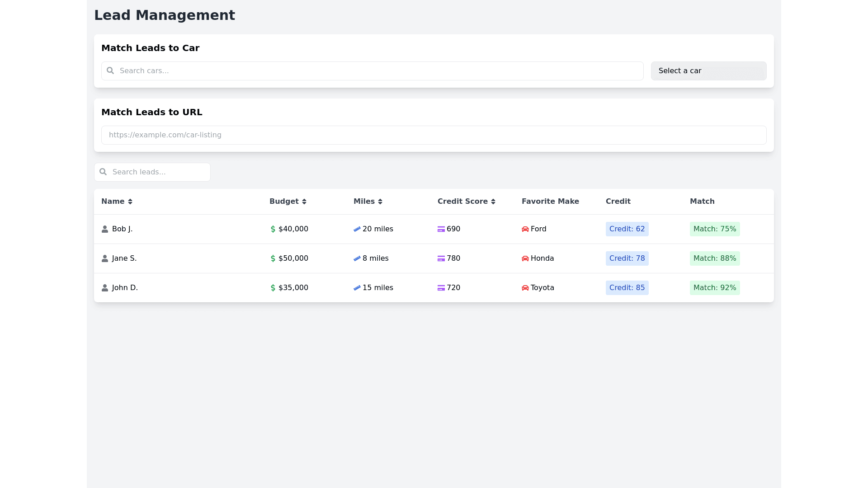Sort leads by Credit Score column
The width and height of the screenshot is (868, 488).
[466, 202]
